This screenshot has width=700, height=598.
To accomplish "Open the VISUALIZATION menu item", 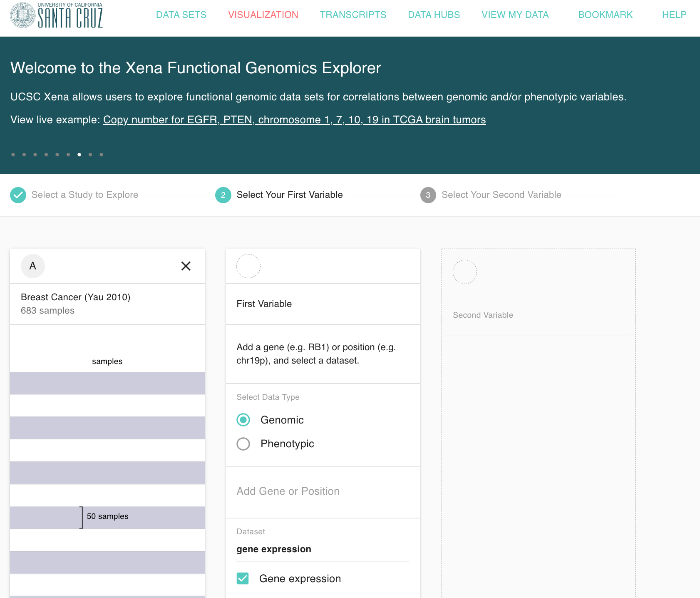I will pyautogui.click(x=263, y=15).
